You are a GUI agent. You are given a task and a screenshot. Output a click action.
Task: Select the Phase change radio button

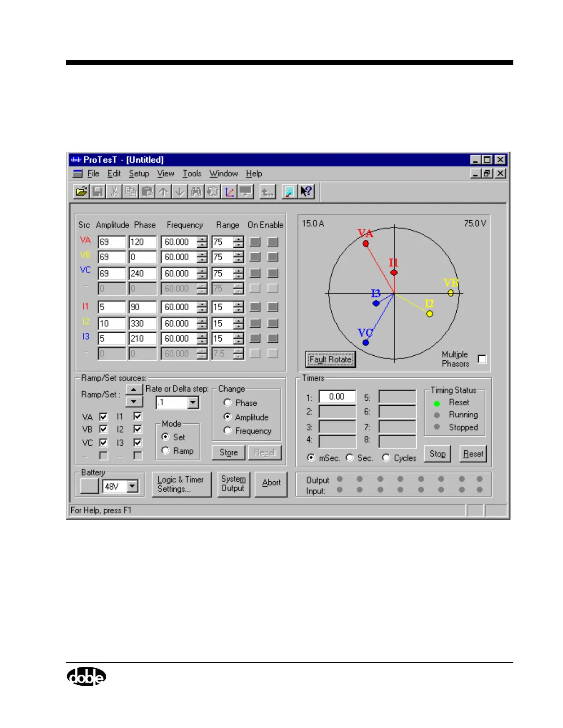(x=227, y=403)
